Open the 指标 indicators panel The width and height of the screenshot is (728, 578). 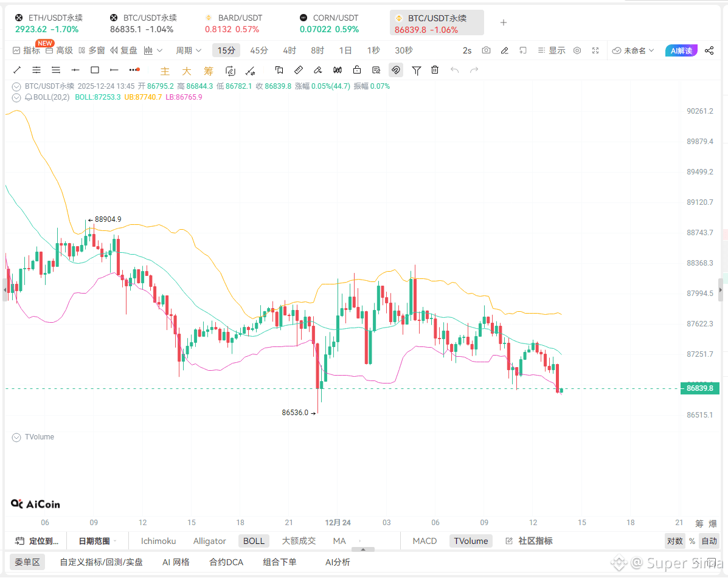tap(26, 50)
